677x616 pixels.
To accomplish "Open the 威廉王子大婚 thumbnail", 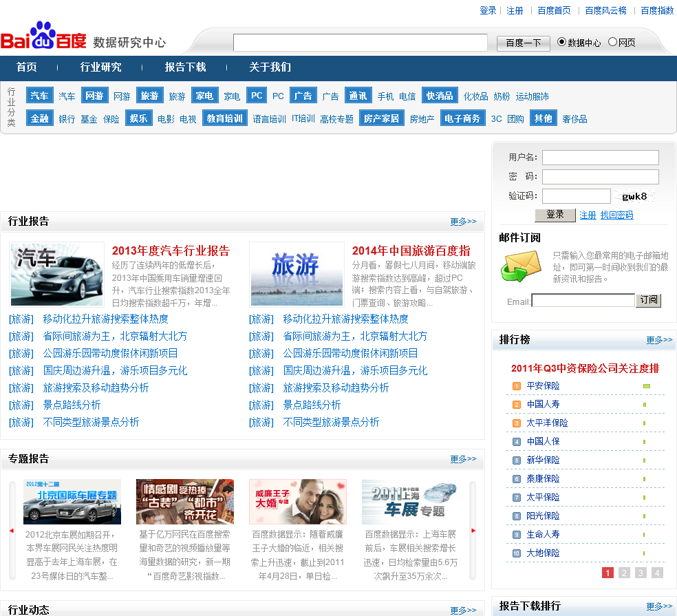I will click(x=298, y=502).
